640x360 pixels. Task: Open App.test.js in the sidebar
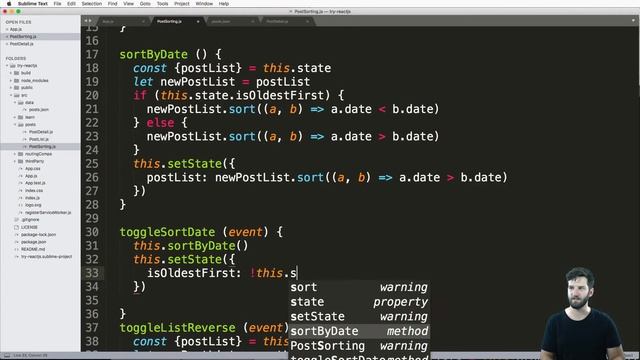pyautogui.click(x=35, y=183)
